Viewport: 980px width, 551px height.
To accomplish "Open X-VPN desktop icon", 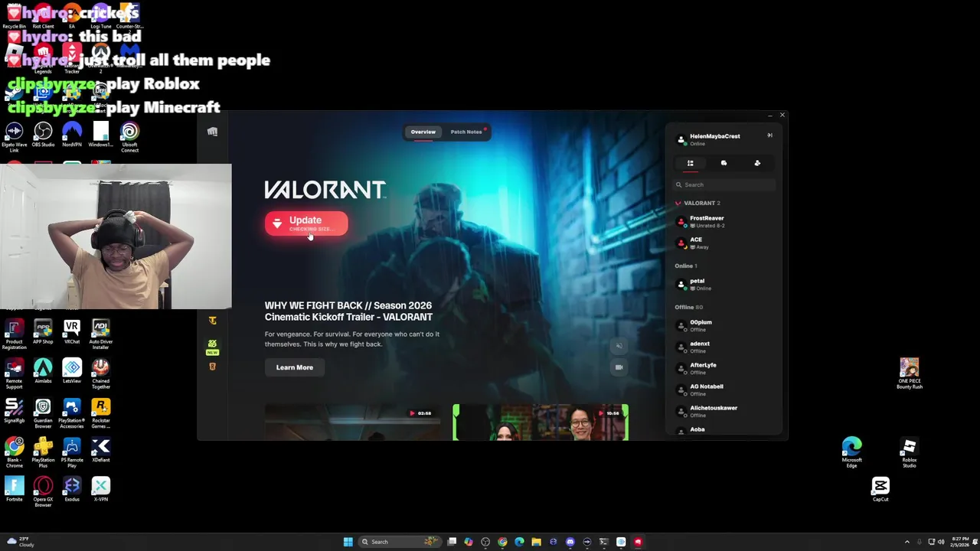I will (x=100, y=490).
